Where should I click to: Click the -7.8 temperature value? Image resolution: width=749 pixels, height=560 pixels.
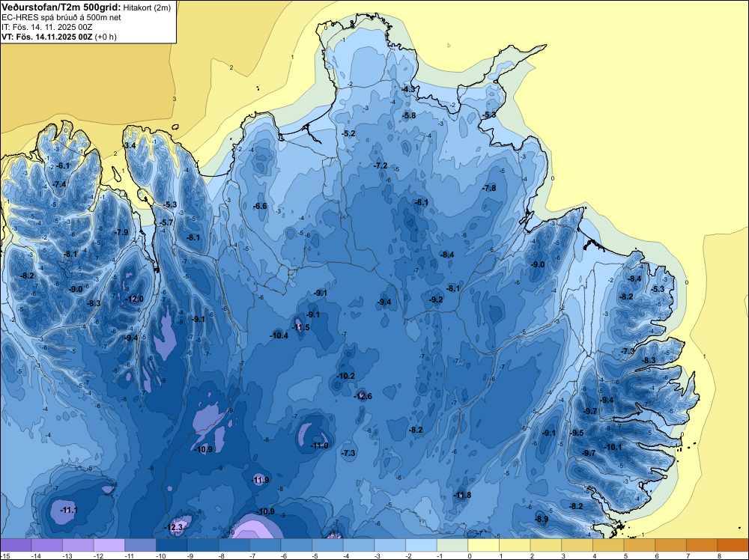490,188
